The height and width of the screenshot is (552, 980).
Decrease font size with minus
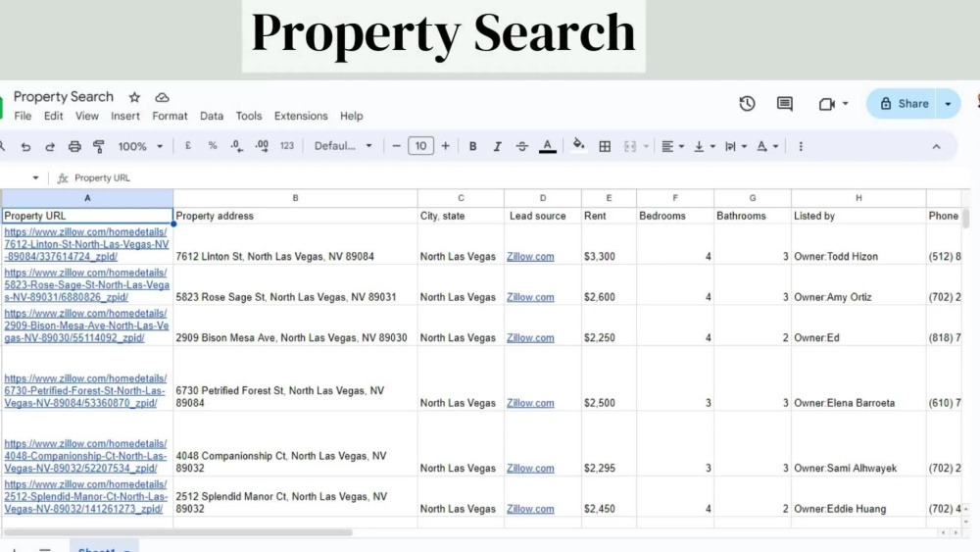click(x=396, y=146)
